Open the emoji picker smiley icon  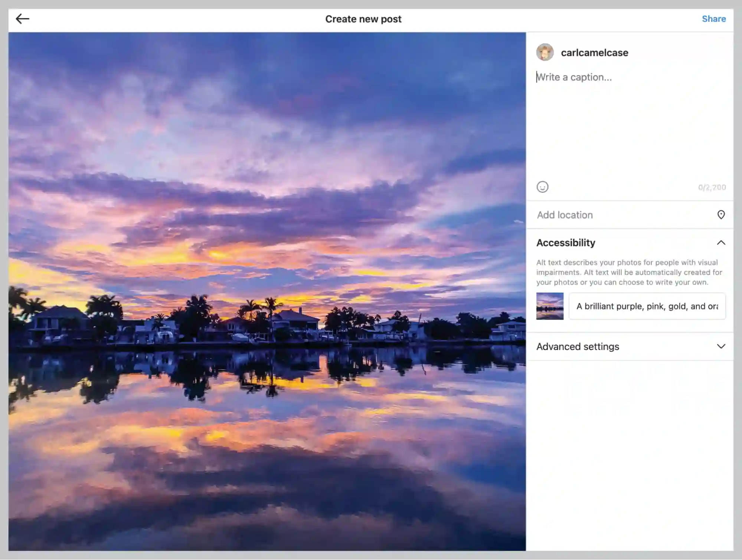(542, 187)
